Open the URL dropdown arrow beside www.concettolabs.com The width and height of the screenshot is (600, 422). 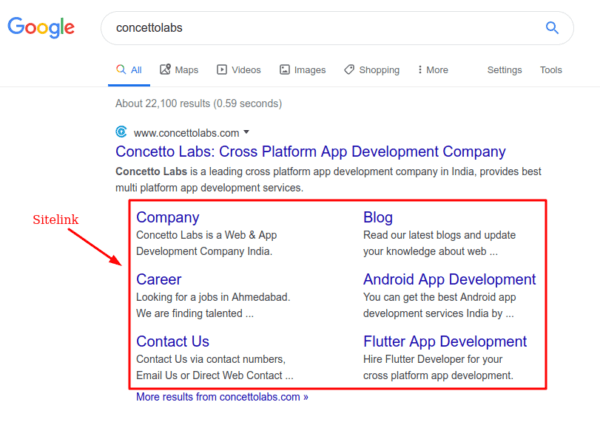[247, 132]
